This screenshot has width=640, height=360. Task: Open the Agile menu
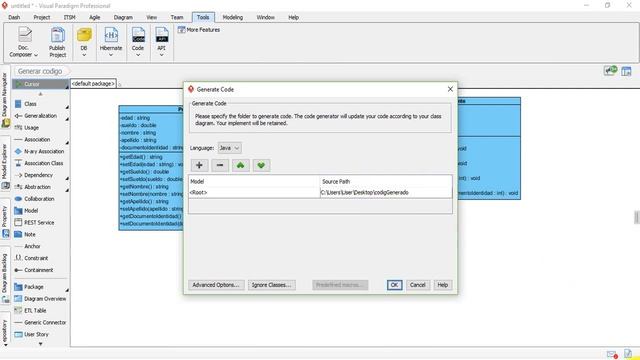tap(95, 18)
